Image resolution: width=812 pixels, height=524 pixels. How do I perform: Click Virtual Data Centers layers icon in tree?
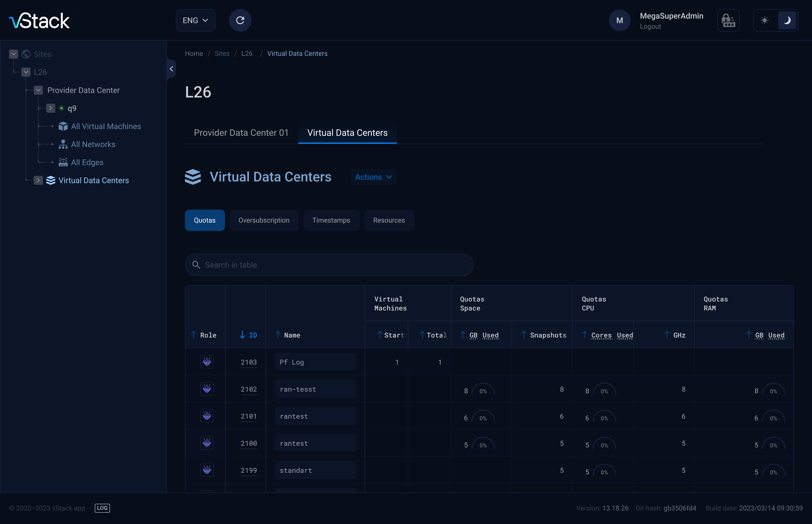click(x=51, y=180)
